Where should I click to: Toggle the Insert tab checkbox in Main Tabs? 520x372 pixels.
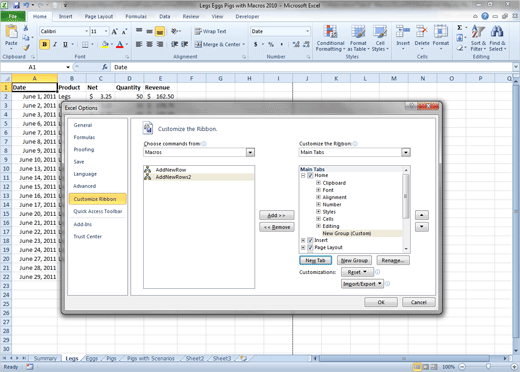[x=310, y=240]
